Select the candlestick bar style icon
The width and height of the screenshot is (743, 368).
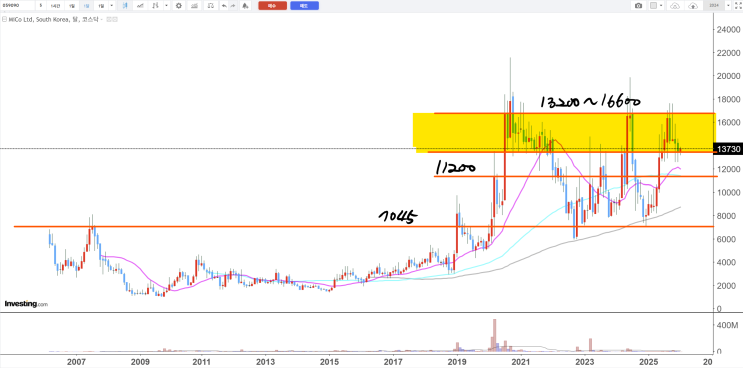(x=125, y=6)
